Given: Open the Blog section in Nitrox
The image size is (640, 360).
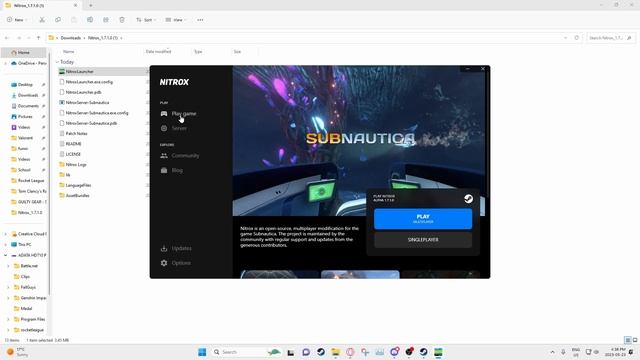Looking at the screenshot, I should click(x=172, y=170).
